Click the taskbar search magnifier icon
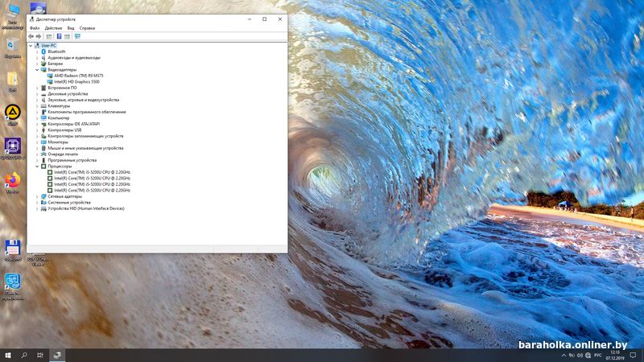The height and width of the screenshot is (362, 644). pyautogui.click(x=24, y=355)
